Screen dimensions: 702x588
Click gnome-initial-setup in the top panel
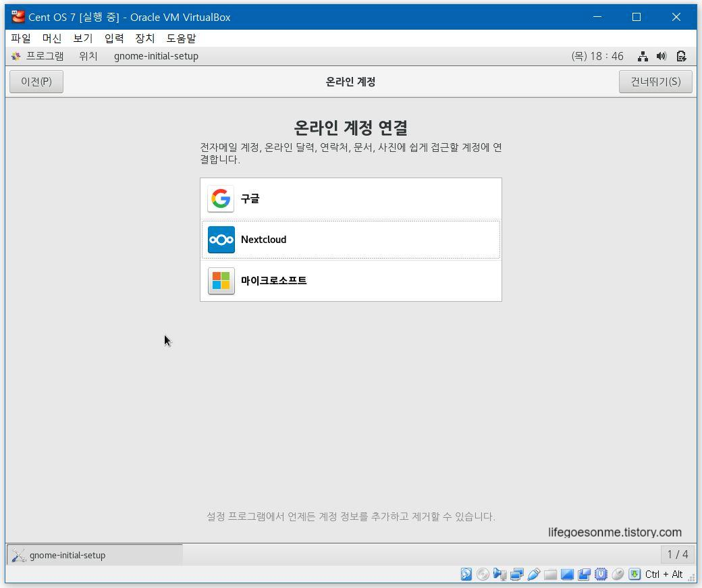coord(156,56)
